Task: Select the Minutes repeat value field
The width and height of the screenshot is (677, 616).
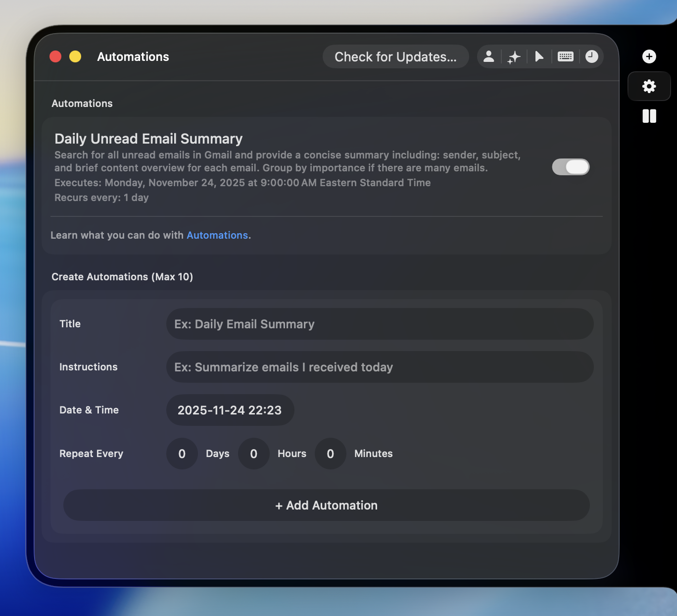Action: point(331,454)
